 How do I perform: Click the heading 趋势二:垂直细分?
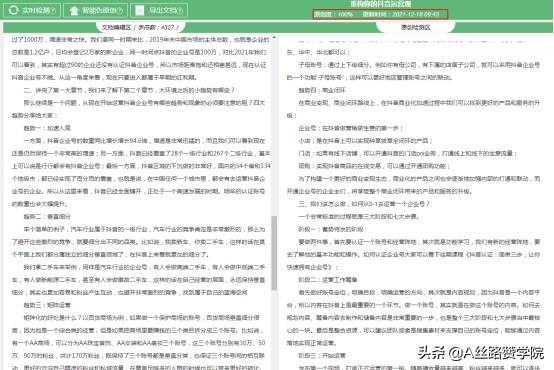pos(47,216)
